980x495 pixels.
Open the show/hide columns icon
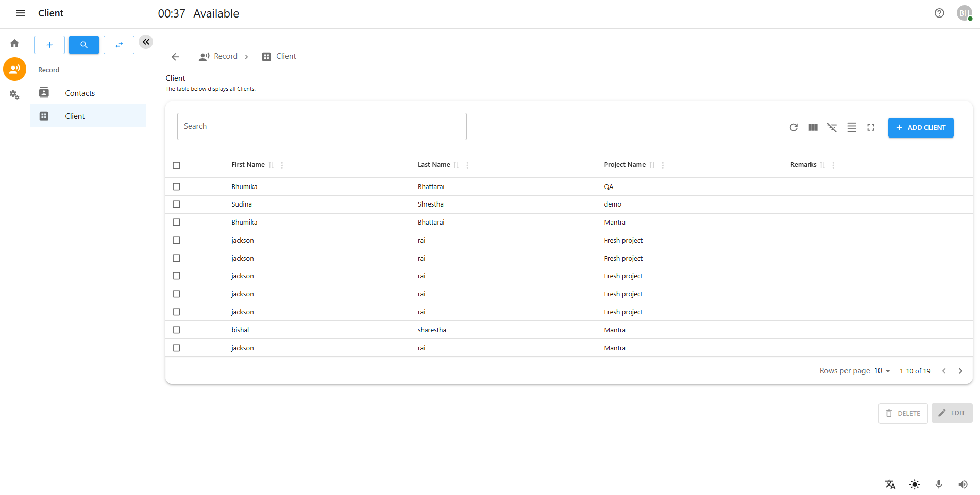813,127
